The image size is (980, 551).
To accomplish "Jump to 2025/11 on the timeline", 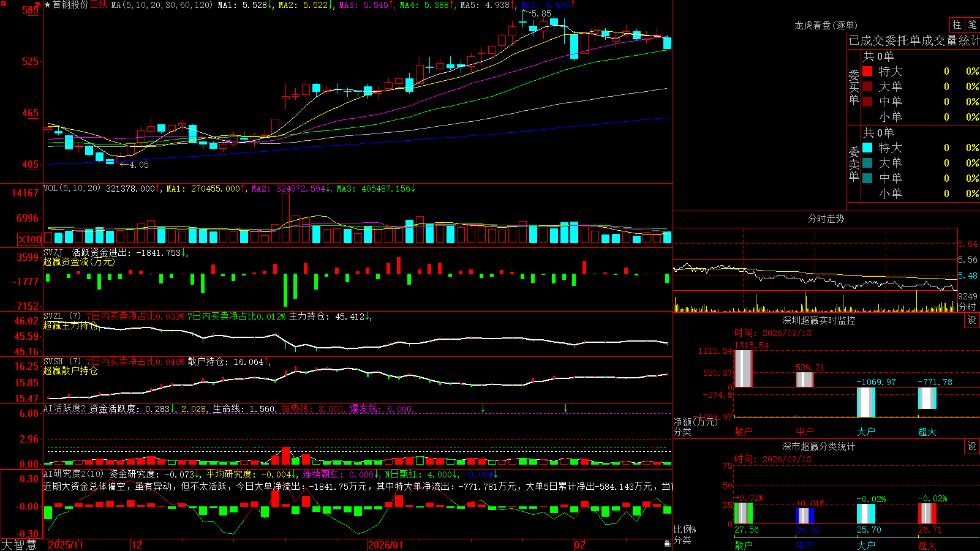I will [66, 545].
